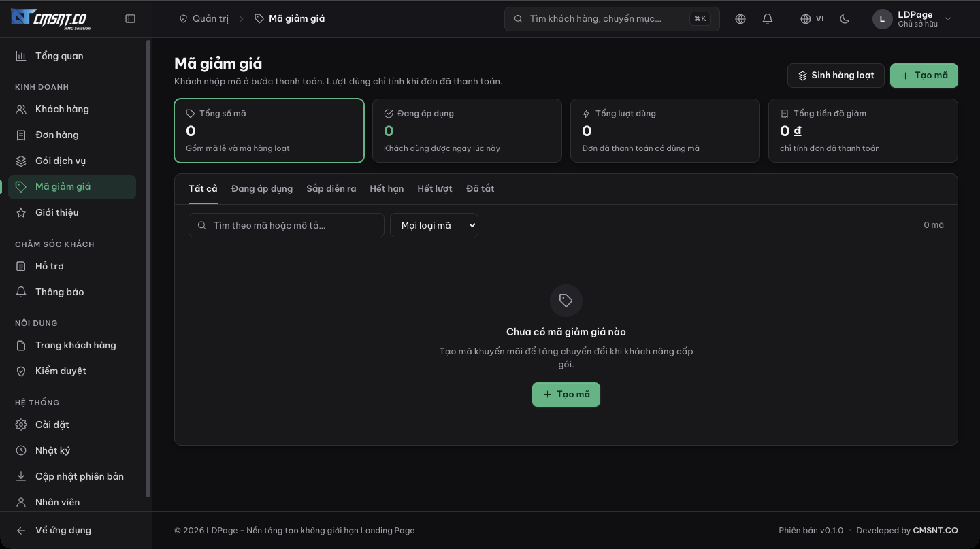Toggle dark mode with the moon icon
Viewport: 980px width, 549px height.
coord(845,19)
